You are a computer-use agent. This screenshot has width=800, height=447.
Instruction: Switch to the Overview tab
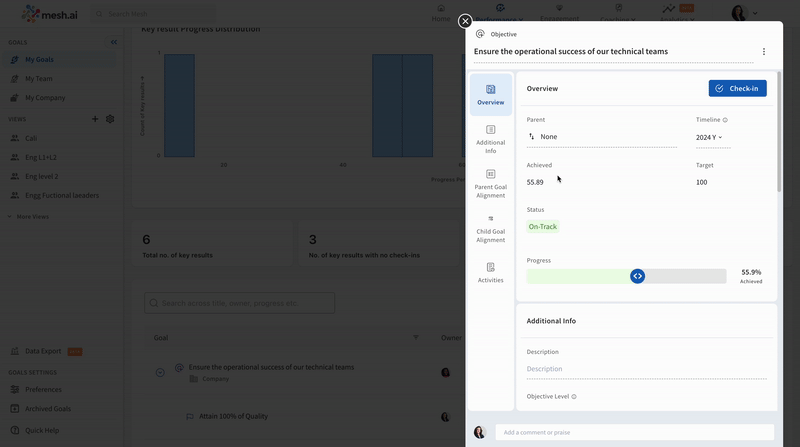click(490, 95)
